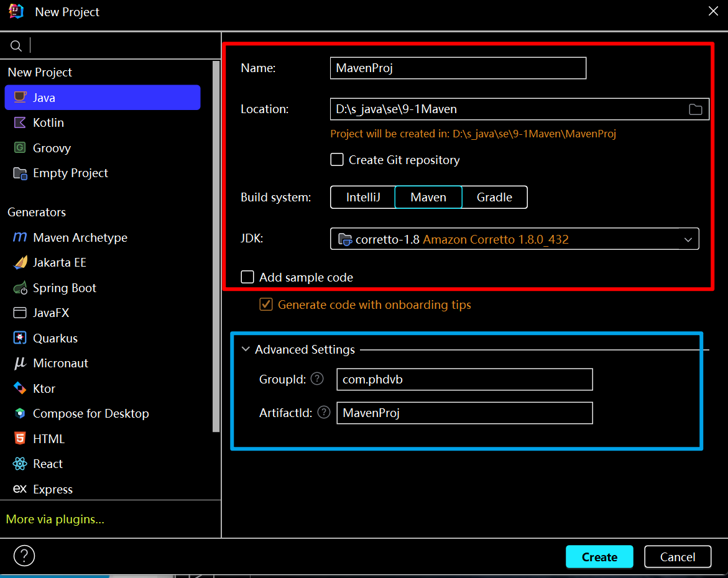The width and height of the screenshot is (728, 578).
Task: Open the JDK dropdown arrow
Action: tap(688, 239)
